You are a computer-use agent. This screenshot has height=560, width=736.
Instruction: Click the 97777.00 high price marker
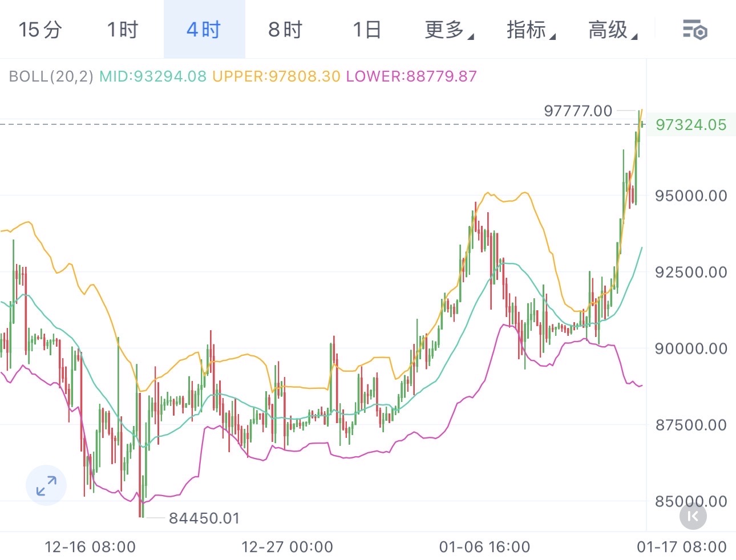577,111
